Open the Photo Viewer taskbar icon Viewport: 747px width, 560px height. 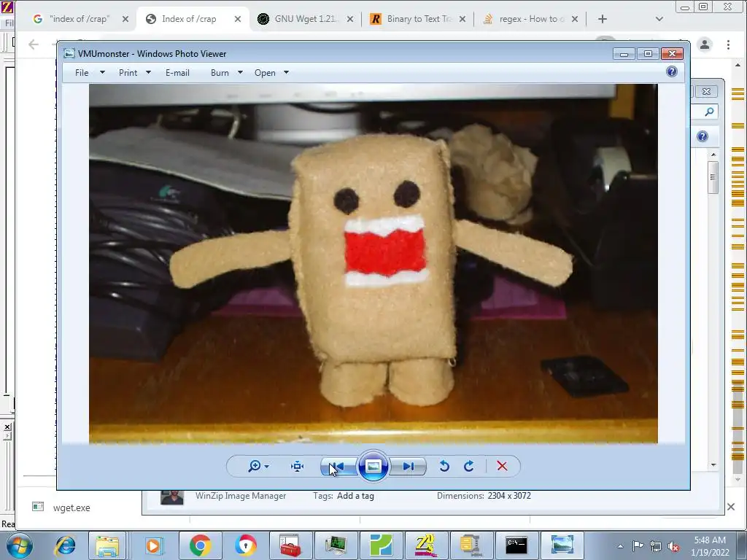pyautogui.click(x=562, y=545)
